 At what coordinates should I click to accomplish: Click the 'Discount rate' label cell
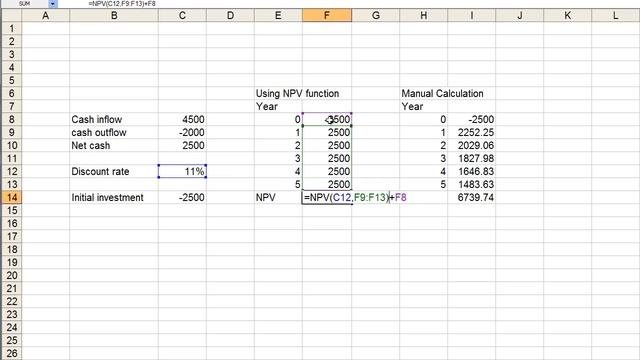pyautogui.click(x=114, y=171)
